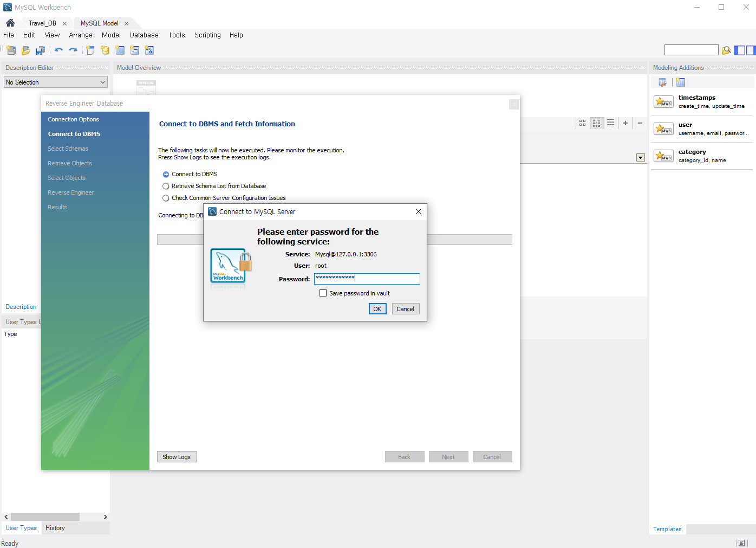Open the Model menu
Viewport: 756px width, 548px height.
pos(111,35)
